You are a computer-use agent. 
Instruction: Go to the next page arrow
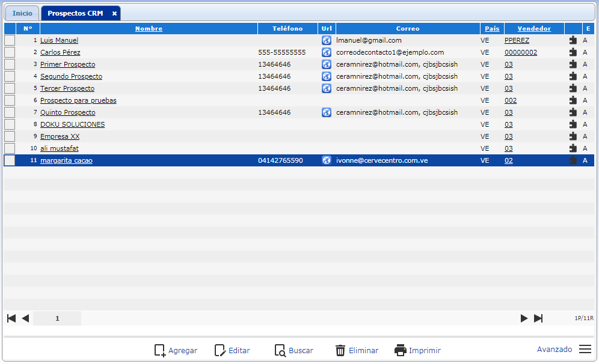(x=524, y=318)
